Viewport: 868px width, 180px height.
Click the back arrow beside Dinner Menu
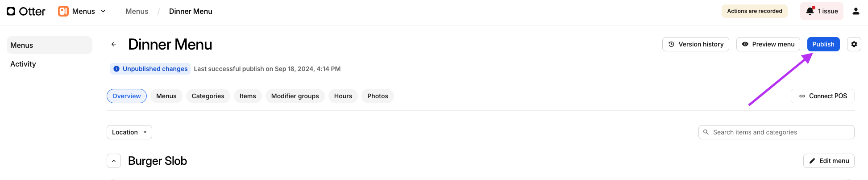(114, 44)
